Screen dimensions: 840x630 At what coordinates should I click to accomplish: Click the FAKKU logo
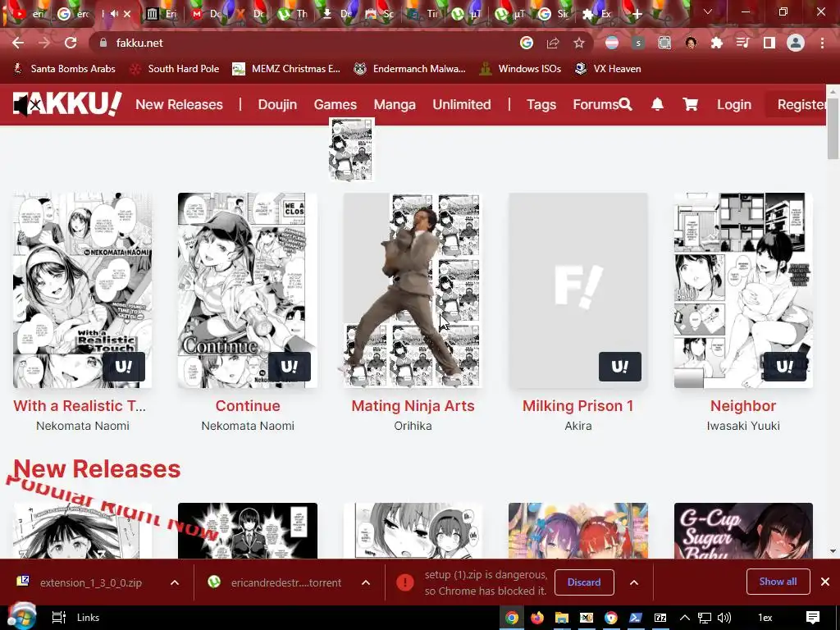[67, 104]
